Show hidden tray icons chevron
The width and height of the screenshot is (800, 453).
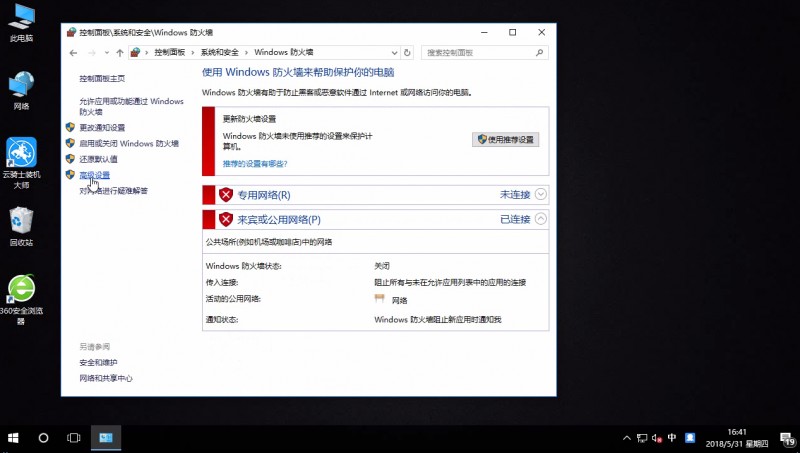pyautogui.click(x=627, y=438)
